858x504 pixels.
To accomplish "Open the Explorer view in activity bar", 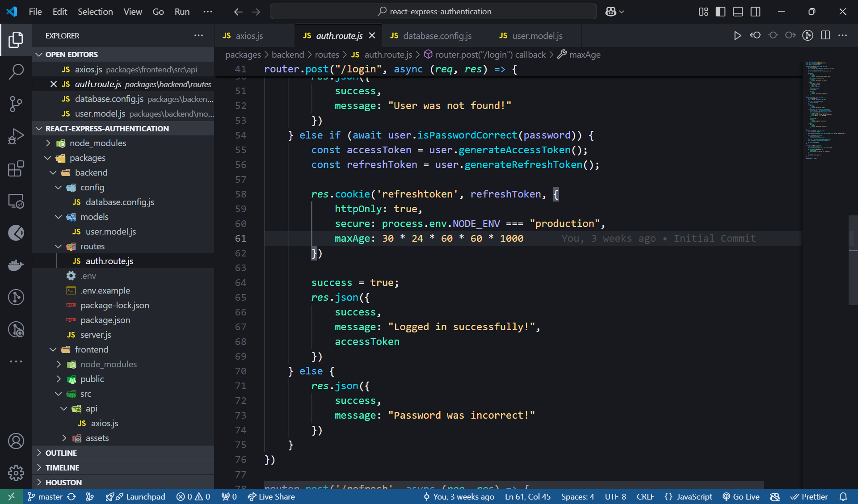I will point(16,40).
